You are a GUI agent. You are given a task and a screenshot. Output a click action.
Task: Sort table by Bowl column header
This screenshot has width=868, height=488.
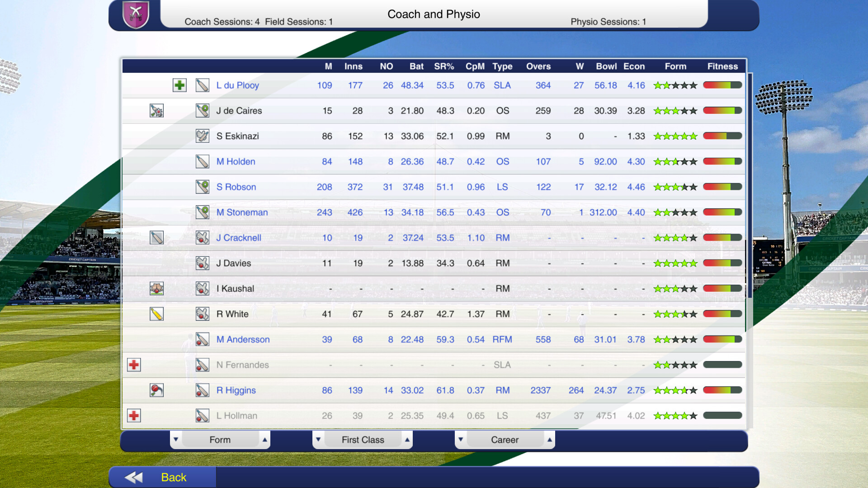click(x=606, y=66)
